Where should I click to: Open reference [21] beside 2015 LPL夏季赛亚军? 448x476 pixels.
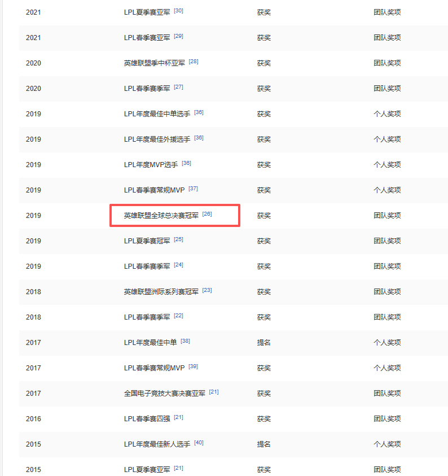point(178,469)
